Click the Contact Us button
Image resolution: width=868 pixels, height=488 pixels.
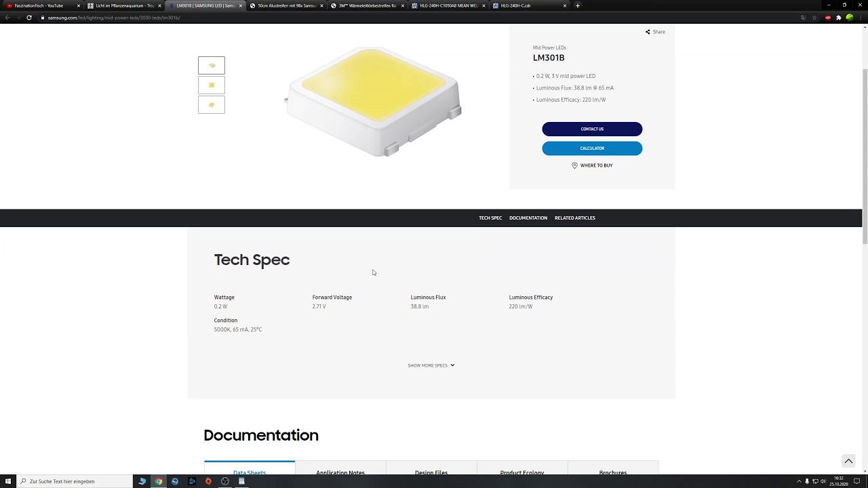[x=592, y=129]
